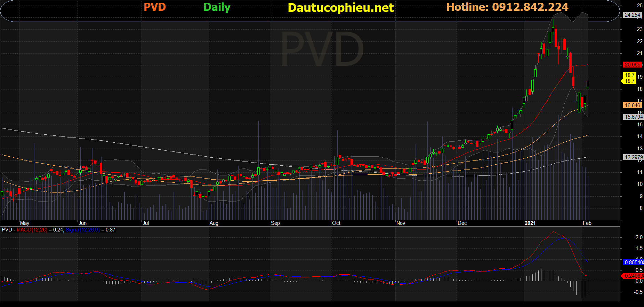Click the 12.2979 moving average label
The width and height of the screenshot is (644, 307).
click(633, 157)
